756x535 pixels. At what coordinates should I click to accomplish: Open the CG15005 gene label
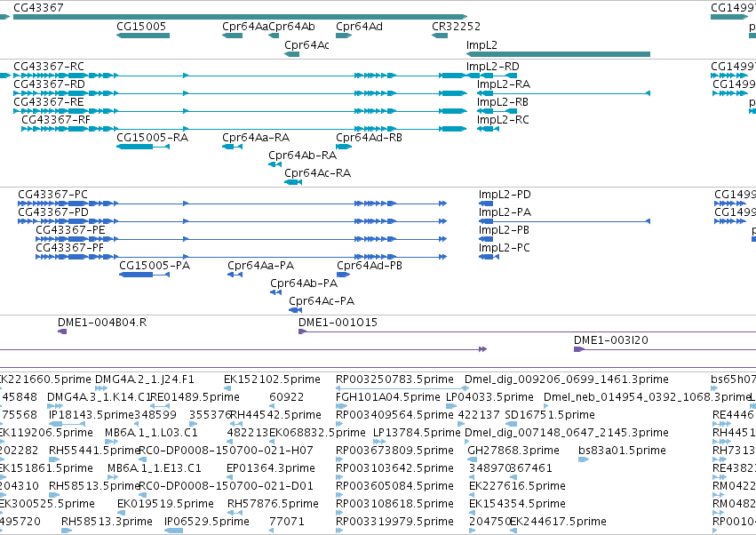[x=141, y=27]
